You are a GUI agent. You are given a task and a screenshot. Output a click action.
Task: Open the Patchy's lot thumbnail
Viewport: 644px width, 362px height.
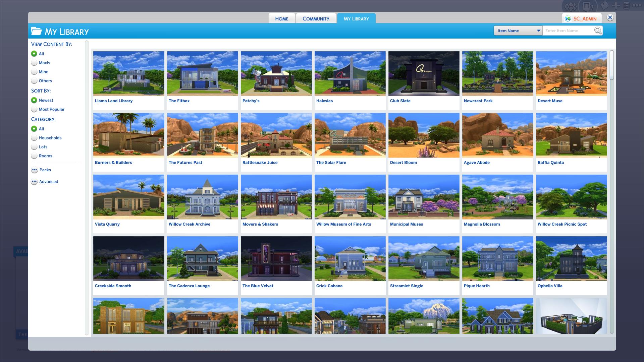[276, 73]
